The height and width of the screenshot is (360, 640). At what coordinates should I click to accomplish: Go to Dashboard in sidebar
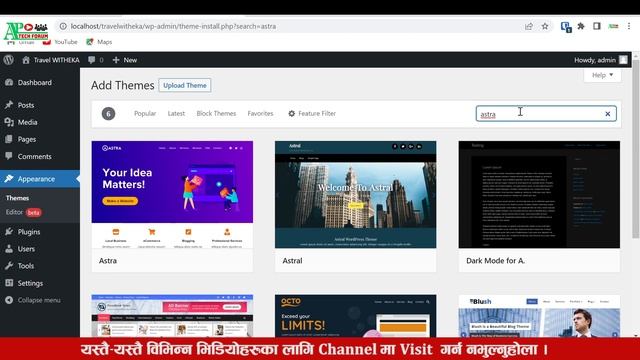tap(40, 82)
